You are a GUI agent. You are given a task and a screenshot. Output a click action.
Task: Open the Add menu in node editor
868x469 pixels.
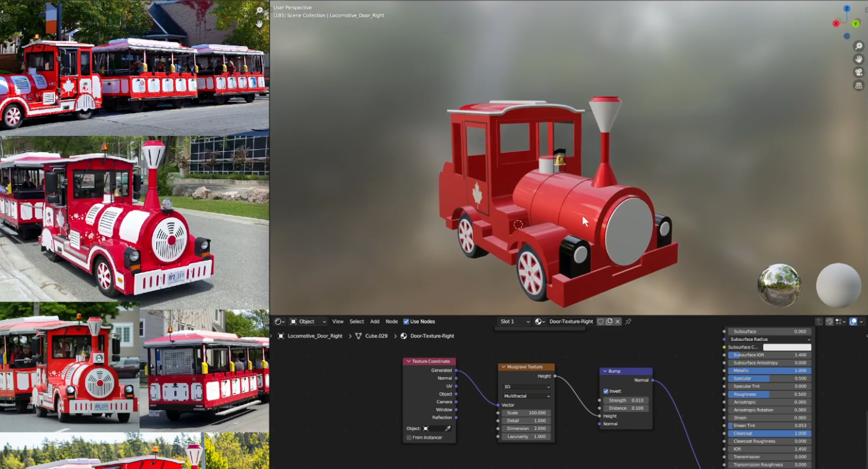(x=374, y=322)
